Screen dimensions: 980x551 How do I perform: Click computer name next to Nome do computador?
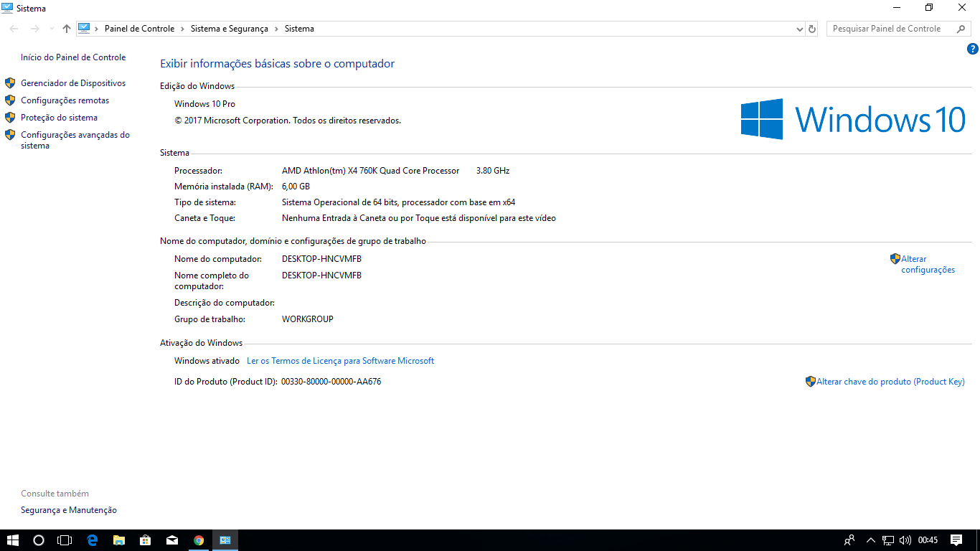321,259
